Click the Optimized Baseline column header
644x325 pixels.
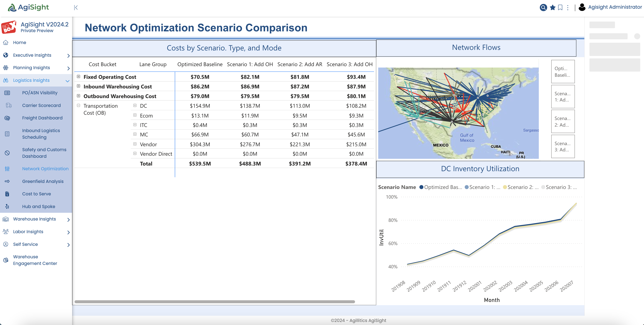tap(200, 64)
